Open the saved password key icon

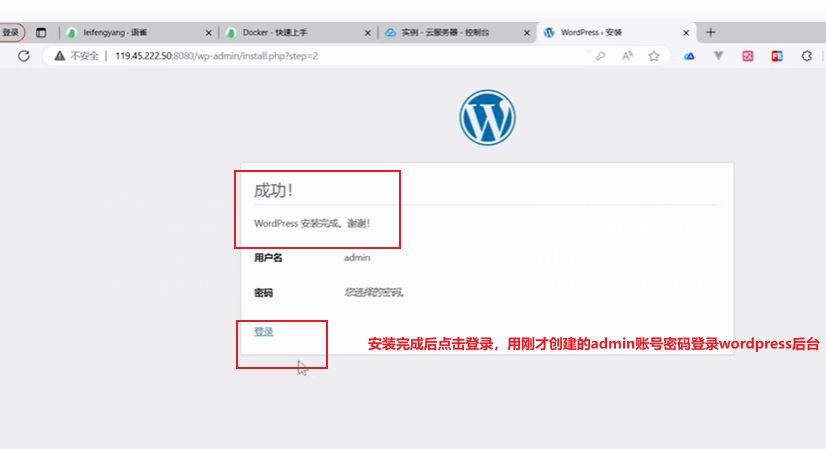[x=600, y=56]
